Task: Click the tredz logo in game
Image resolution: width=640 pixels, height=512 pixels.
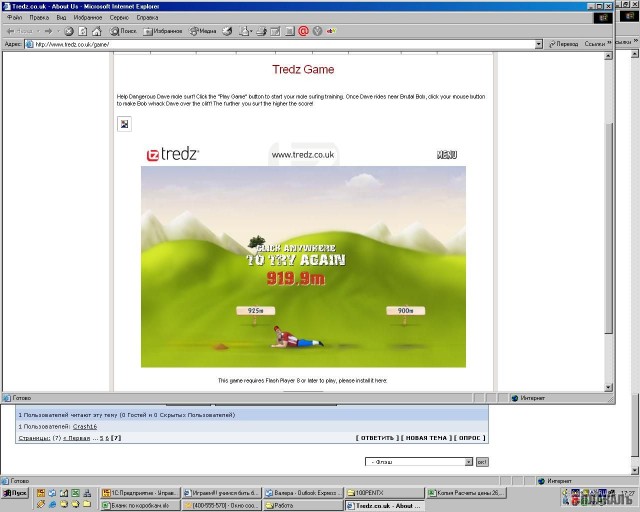Action: (173, 154)
